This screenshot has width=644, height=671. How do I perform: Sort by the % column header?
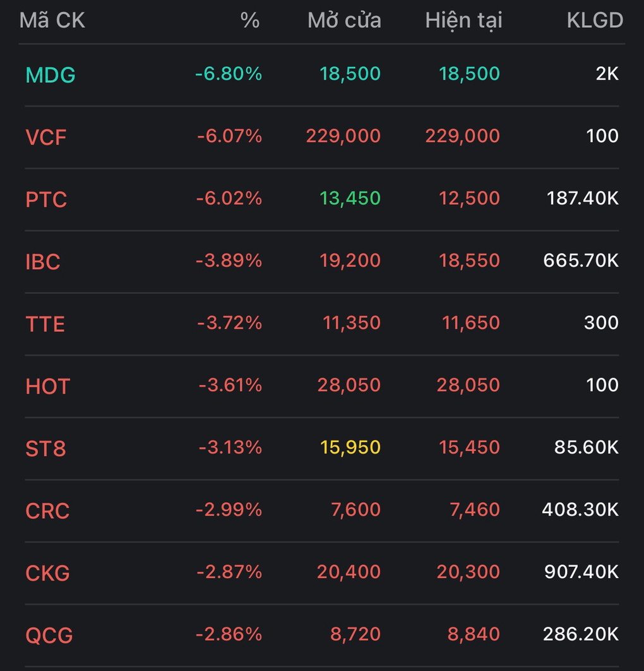pos(250,20)
